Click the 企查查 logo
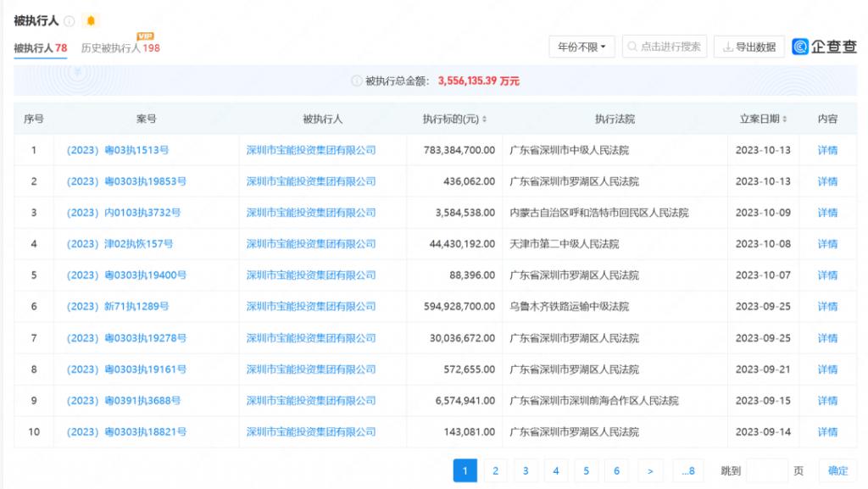 pyautogui.click(x=824, y=47)
